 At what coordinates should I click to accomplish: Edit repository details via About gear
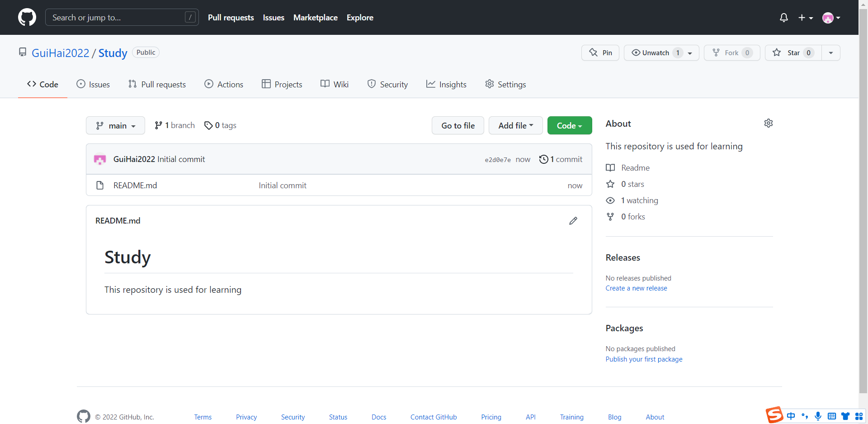coord(769,123)
